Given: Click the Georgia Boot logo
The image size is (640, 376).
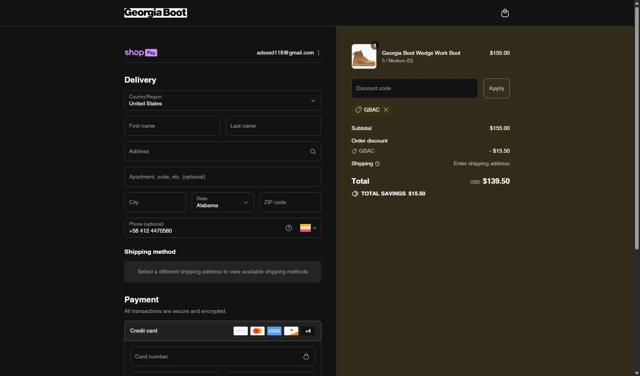Looking at the screenshot, I should pyautogui.click(x=156, y=13).
